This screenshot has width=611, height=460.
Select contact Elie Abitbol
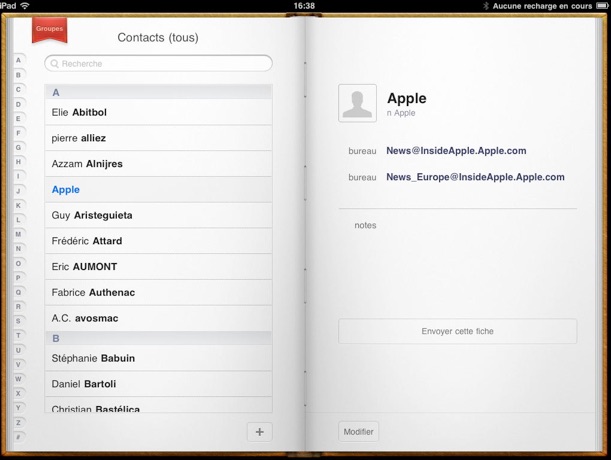tap(158, 112)
